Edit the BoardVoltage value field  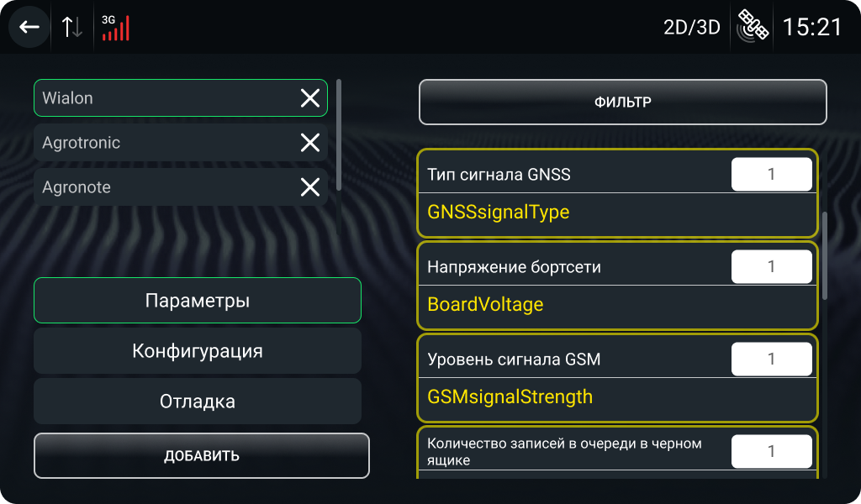tap(771, 265)
